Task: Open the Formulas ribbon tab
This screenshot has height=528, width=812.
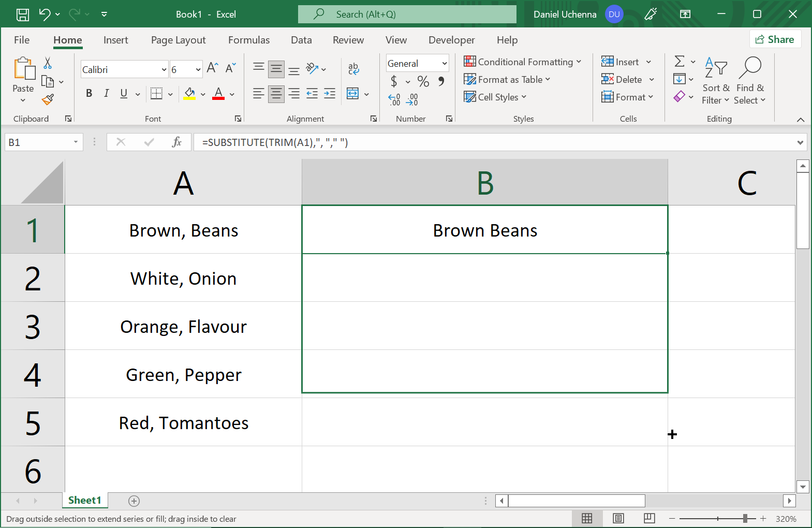Action: (x=248, y=40)
